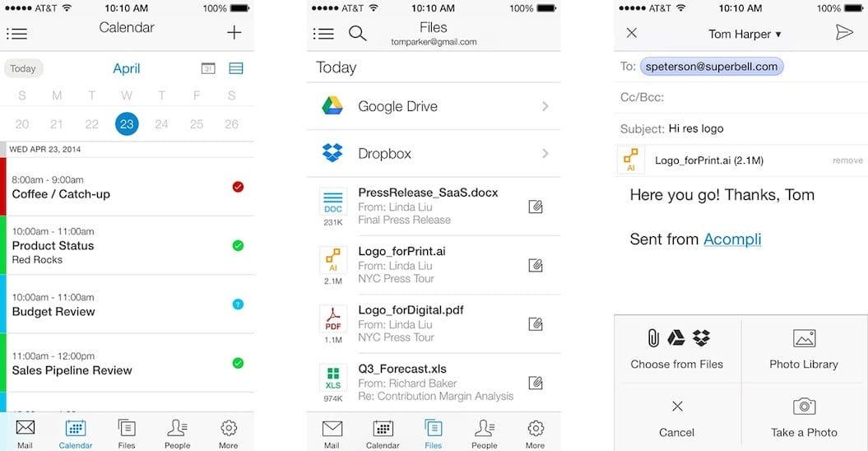Open Mail tab in Calendar screen
The width and height of the screenshot is (868, 451).
pos(25,434)
